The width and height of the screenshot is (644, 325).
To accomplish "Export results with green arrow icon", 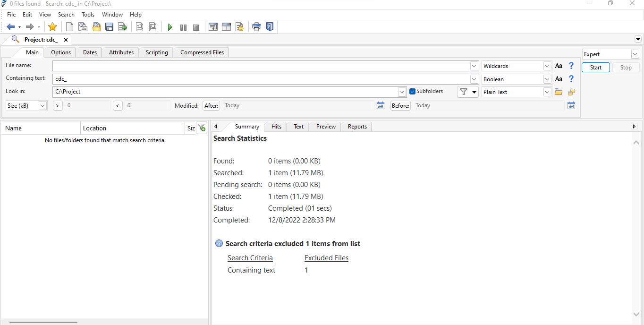I will pos(123,27).
